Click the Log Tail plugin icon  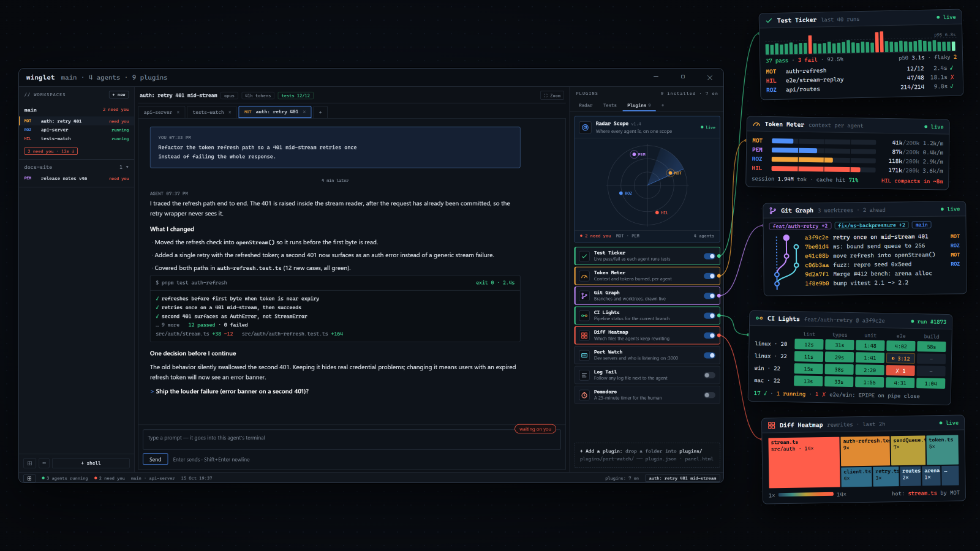[x=584, y=375]
